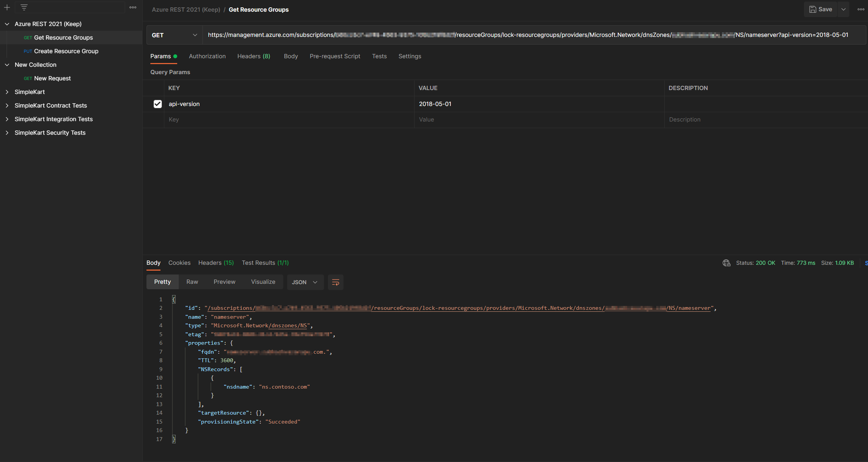Click the empty Value placeholder field
Image resolution: width=868 pixels, height=462 pixels.
(x=539, y=120)
